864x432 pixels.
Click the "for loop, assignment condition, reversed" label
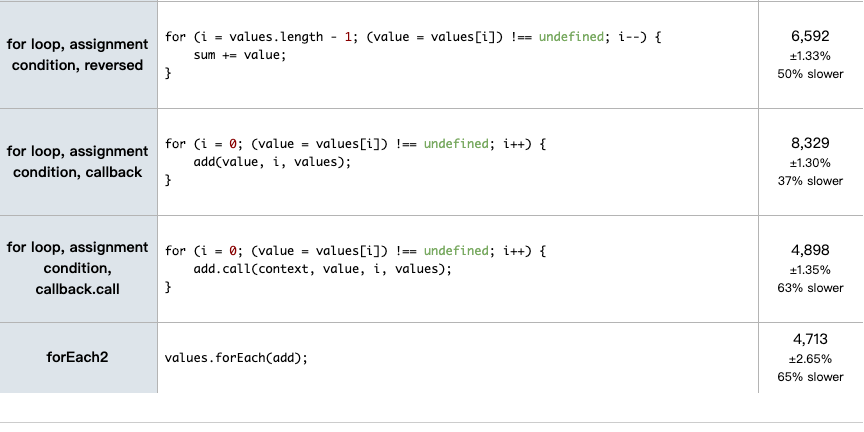click(x=77, y=55)
